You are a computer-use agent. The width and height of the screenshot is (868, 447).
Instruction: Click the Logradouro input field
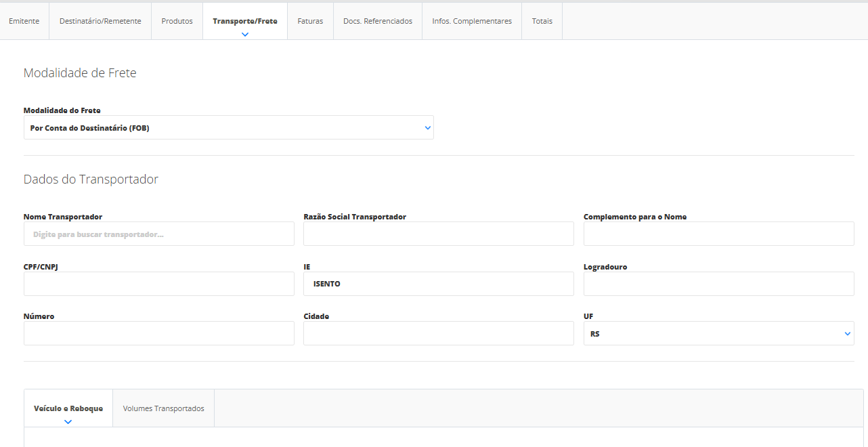pyautogui.click(x=718, y=284)
